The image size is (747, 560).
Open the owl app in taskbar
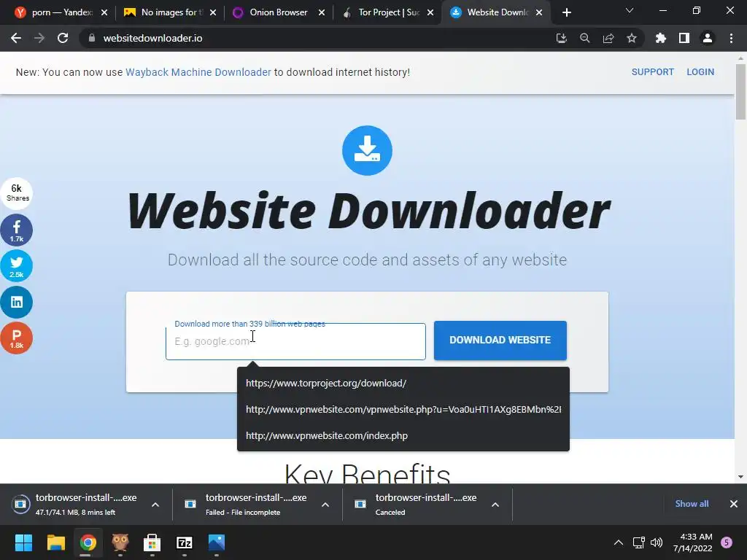[x=120, y=542]
